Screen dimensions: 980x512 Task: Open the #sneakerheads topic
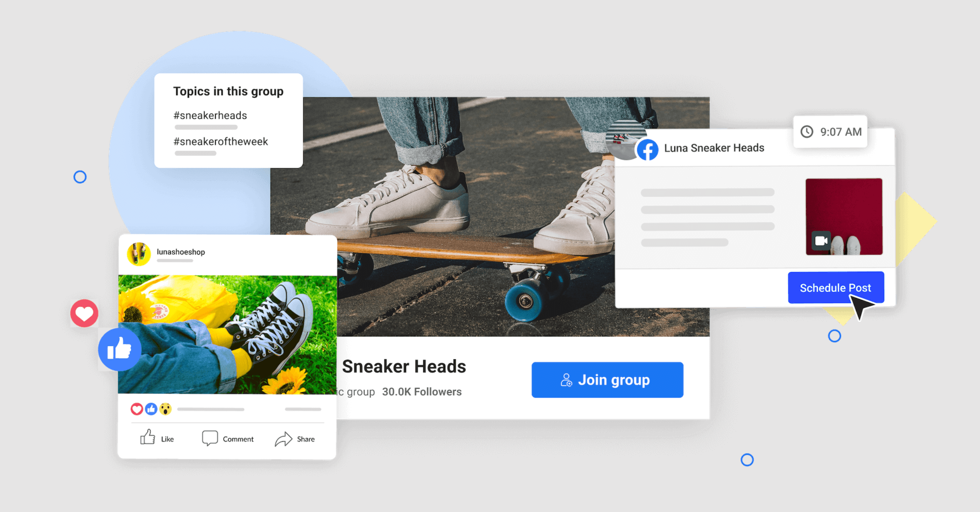[210, 115]
